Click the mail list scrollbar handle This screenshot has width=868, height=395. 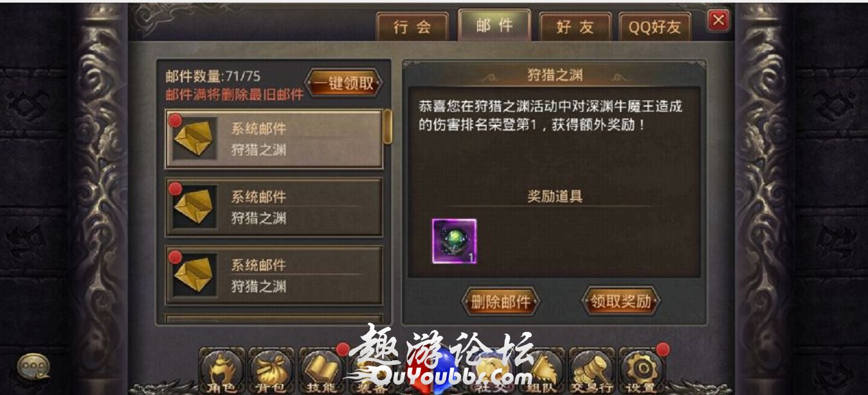click(x=388, y=127)
